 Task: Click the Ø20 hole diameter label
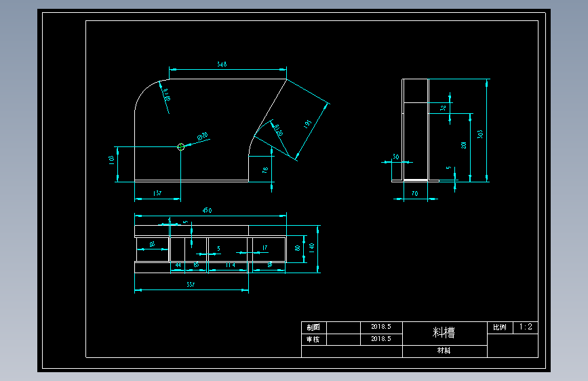point(203,136)
